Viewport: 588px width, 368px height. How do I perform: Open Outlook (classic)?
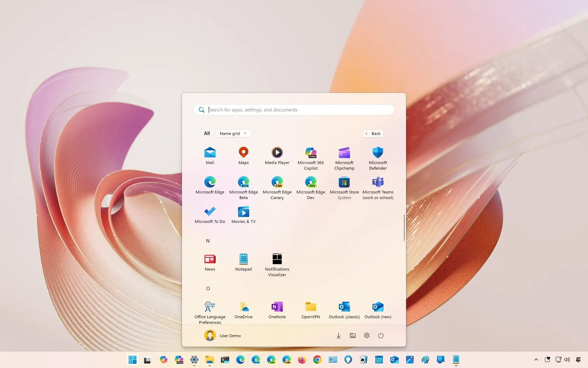click(344, 310)
